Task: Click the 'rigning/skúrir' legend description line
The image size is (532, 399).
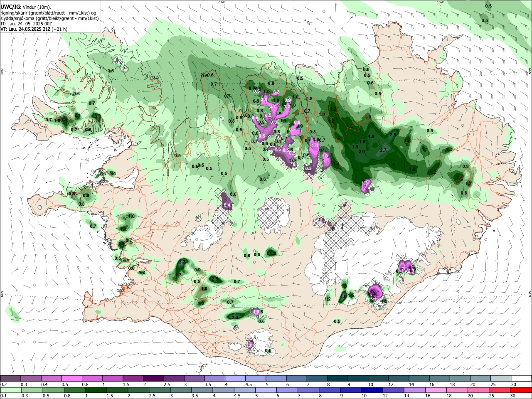Action: pyautogui.click(x=49, y=13)
